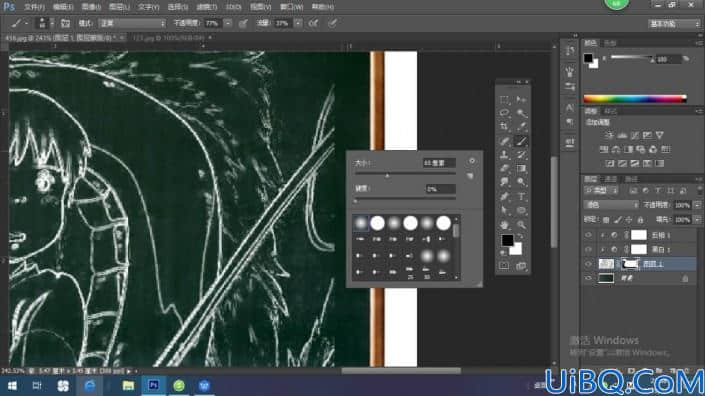This screenshot has width=705, height=396.
Task: Choose the Clone Stamp tool
Action: 504,155
